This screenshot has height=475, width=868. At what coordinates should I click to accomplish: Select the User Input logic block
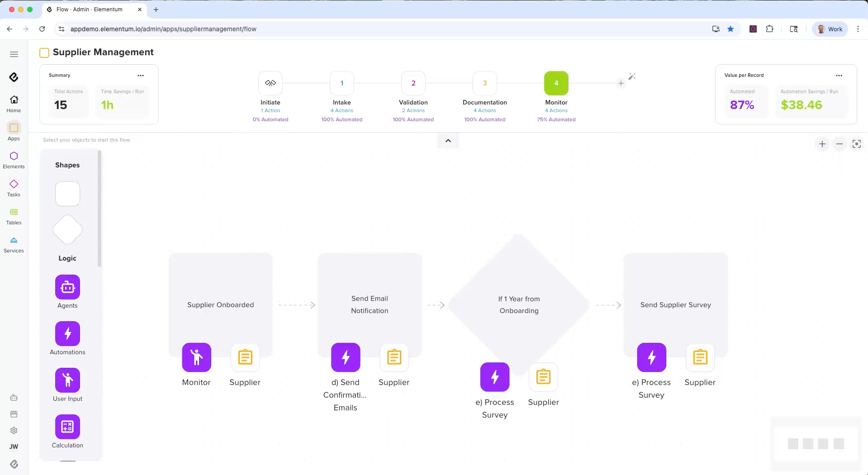coord(67,380)
